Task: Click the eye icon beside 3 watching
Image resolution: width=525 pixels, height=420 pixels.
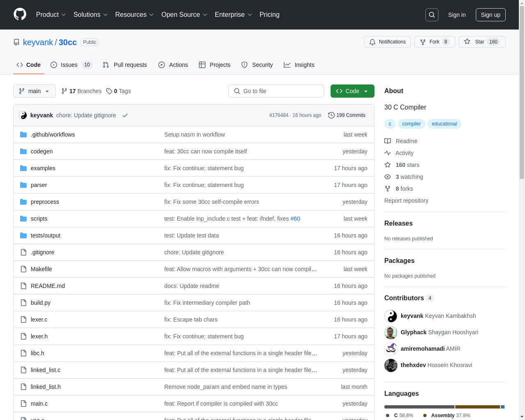Action: [388, 177]
